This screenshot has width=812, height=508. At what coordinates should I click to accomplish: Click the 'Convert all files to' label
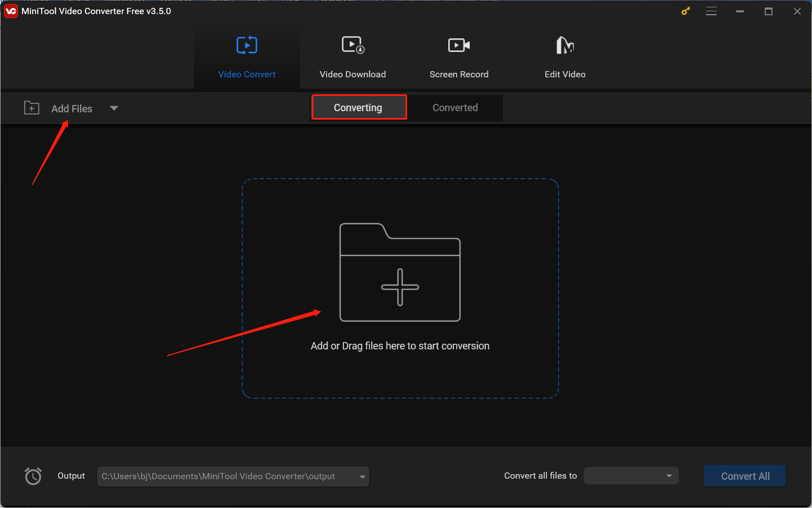(540, 476)
